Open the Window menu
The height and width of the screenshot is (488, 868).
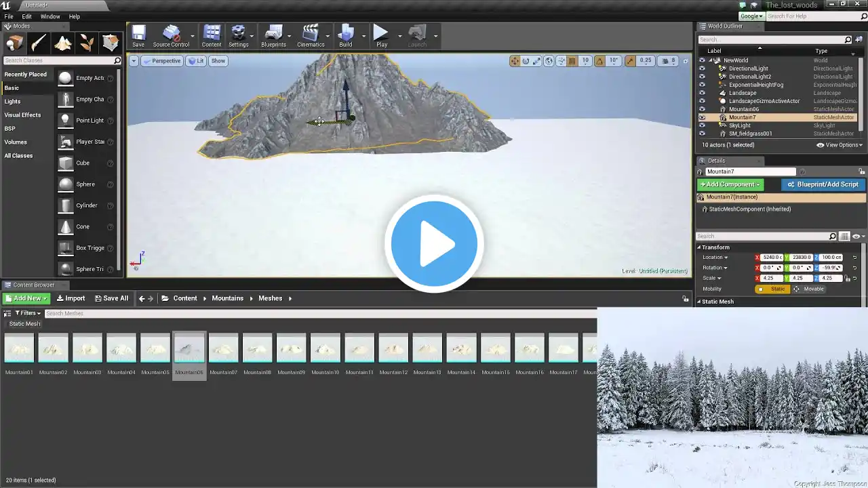[50, 16]
